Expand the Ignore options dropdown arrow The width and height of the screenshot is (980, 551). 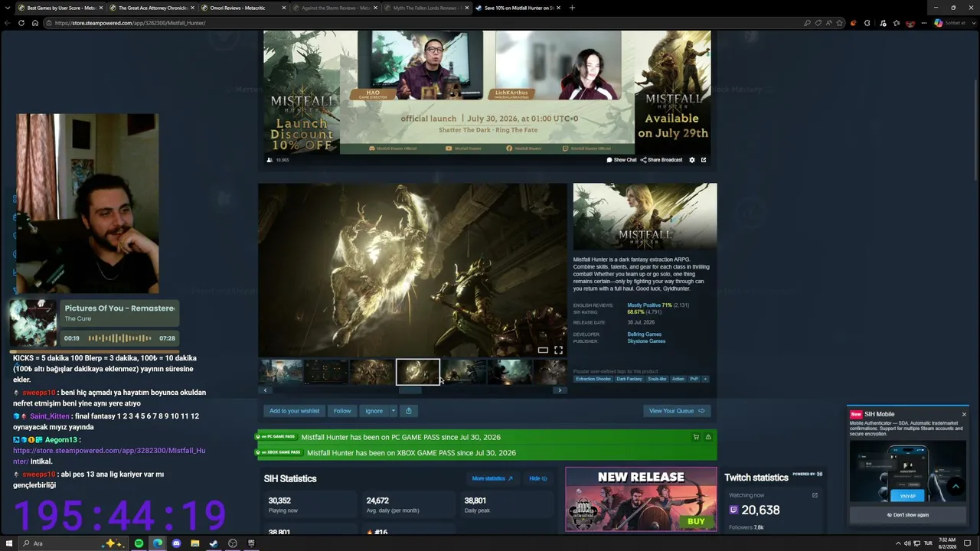pos(394,411)
